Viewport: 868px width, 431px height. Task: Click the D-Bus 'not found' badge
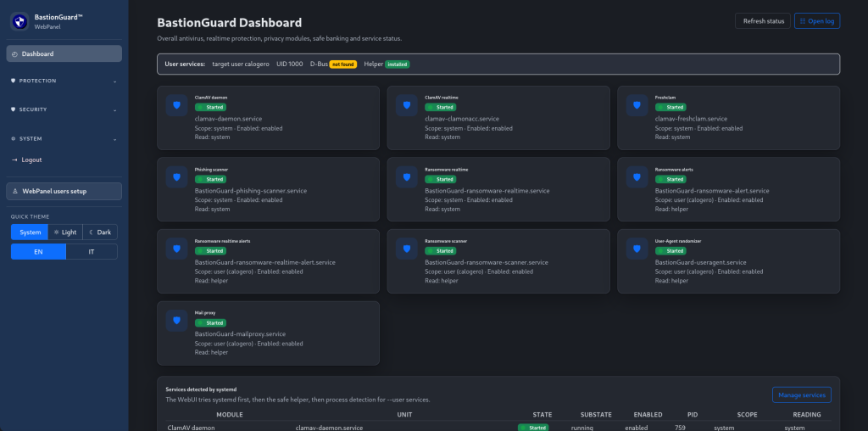click(x=343, y=64)
